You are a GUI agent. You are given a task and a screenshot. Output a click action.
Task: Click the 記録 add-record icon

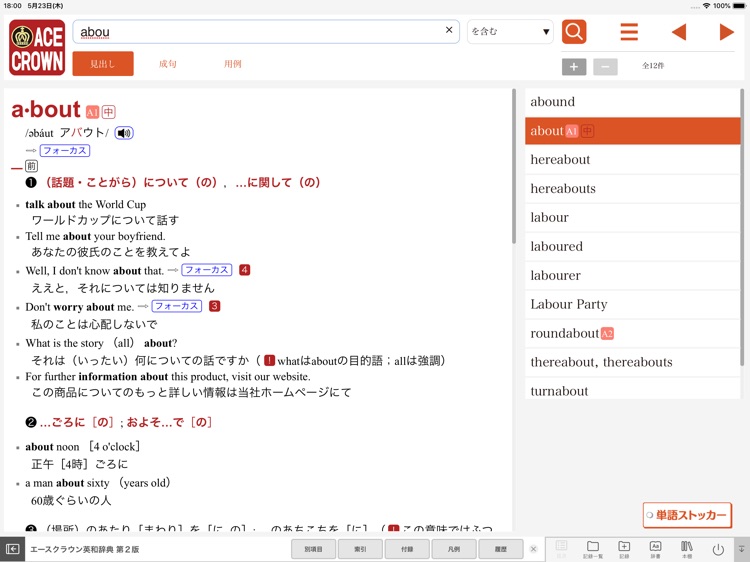624,549
